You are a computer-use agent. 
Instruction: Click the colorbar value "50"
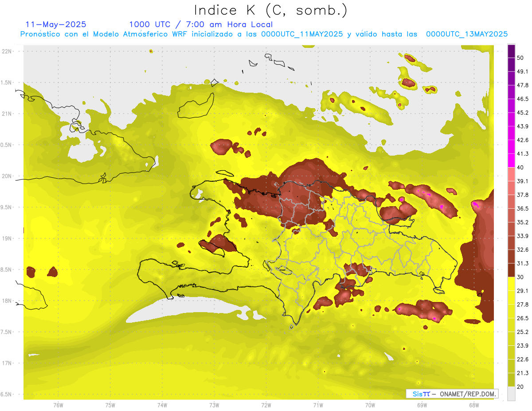pos(520,58)
